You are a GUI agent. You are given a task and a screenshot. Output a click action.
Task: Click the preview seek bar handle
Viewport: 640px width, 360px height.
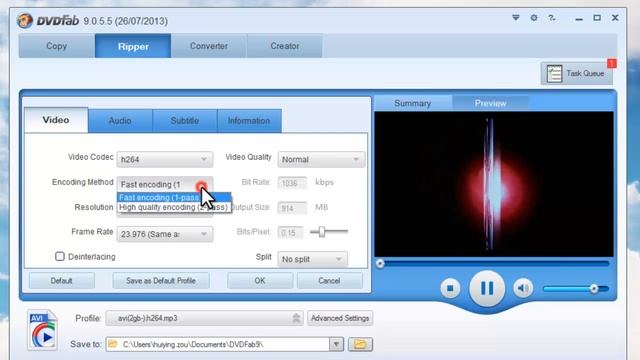(380, 264)
